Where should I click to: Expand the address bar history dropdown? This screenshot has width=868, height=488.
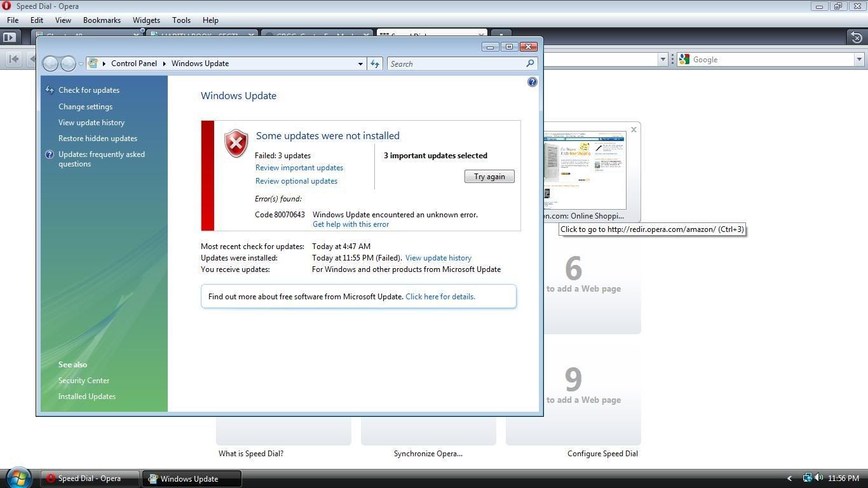[360, 64]
